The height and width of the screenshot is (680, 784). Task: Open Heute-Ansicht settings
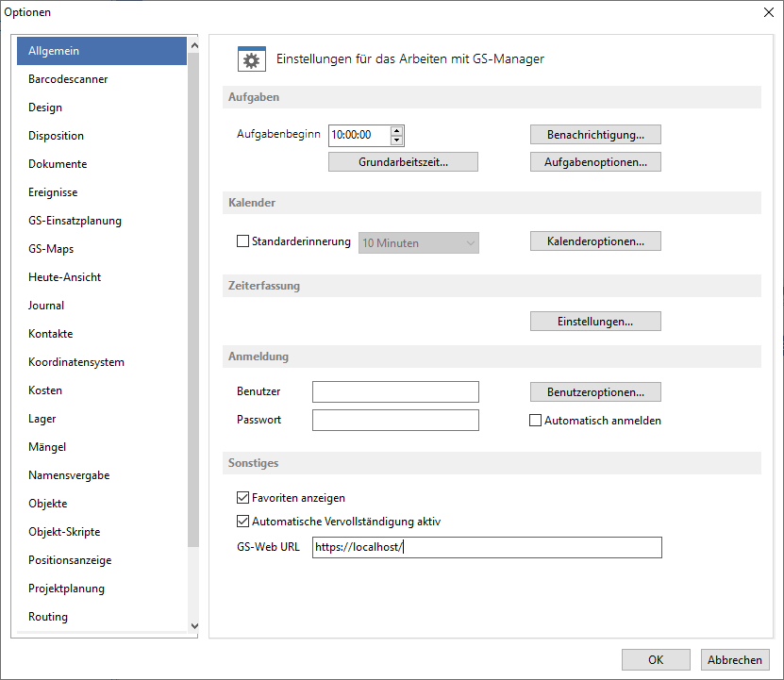(102, 277)
